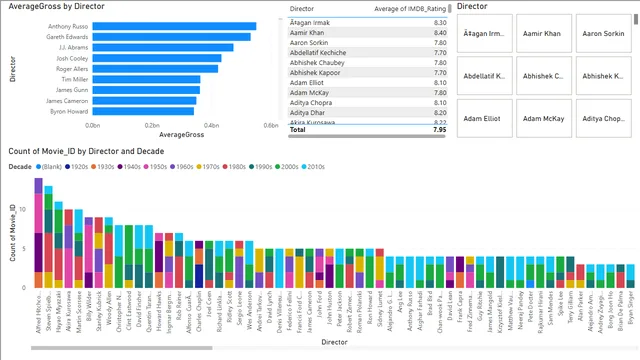The width and height of the screenshot is (640, 360).
Task: Choose the Abhishek C... slicer tile
Action: point(544,76)
